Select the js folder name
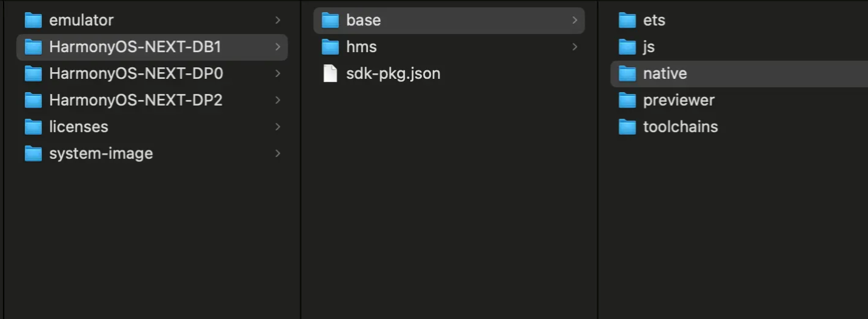Viewport: 868px width, 319px height. coord(649,47)
